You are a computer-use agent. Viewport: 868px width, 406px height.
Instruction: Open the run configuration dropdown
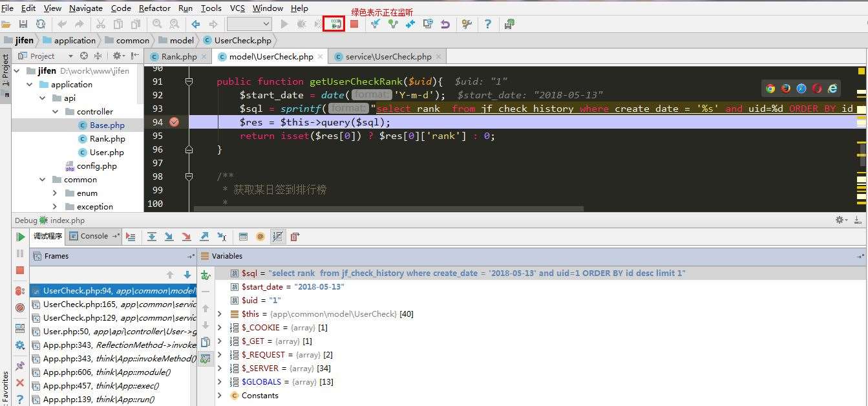(249, 24)
